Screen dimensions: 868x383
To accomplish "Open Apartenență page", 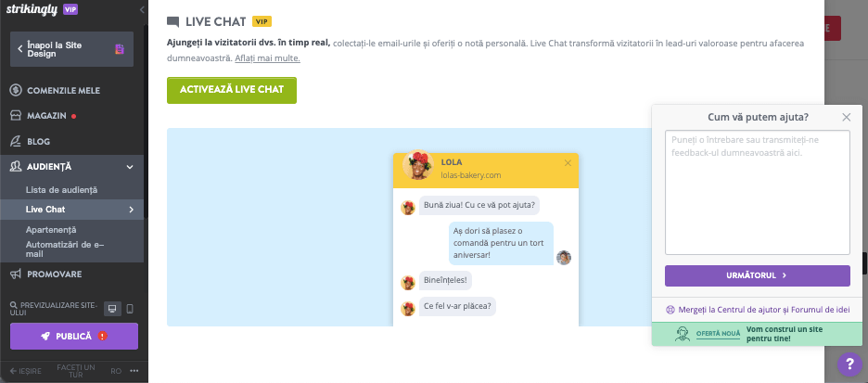I will 51,229.
